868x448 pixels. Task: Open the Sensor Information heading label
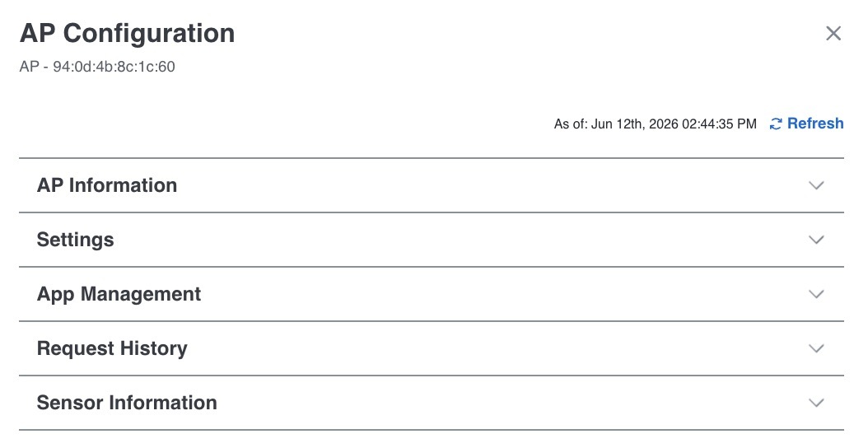127,403
